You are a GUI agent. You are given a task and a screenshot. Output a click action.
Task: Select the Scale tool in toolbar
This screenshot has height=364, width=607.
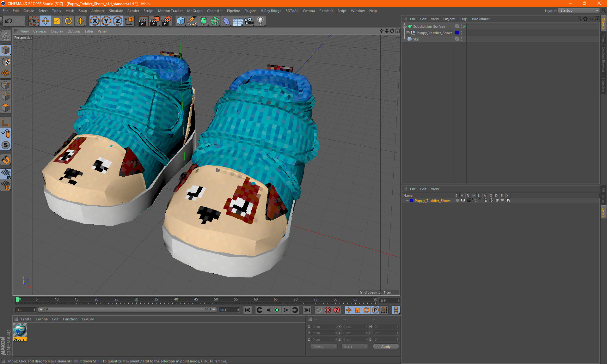(57, 21)
